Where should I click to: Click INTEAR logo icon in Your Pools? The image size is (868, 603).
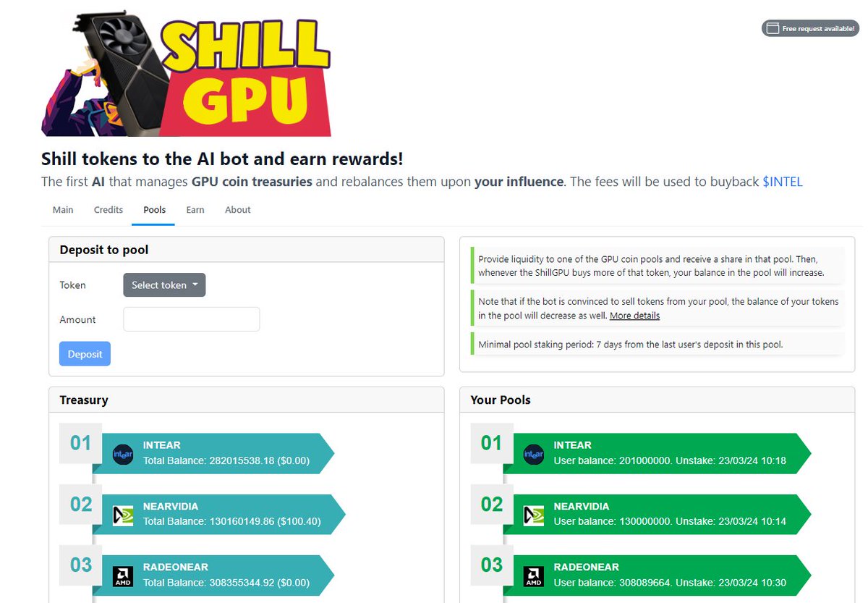tap(534, 455)
